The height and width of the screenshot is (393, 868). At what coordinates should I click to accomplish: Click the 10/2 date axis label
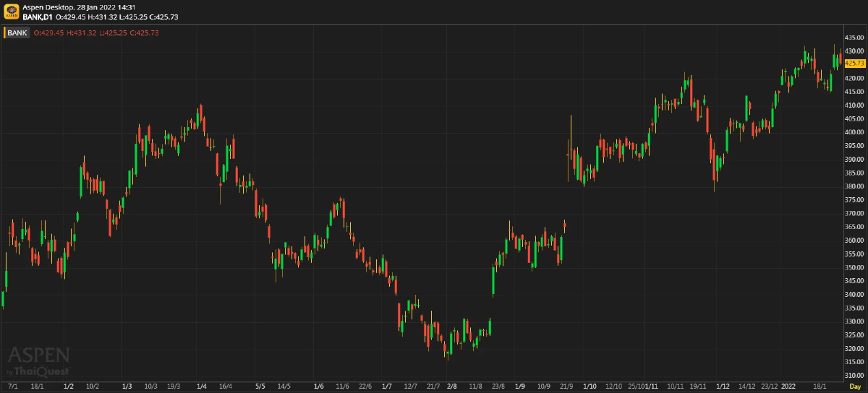[x=93, y=386]
